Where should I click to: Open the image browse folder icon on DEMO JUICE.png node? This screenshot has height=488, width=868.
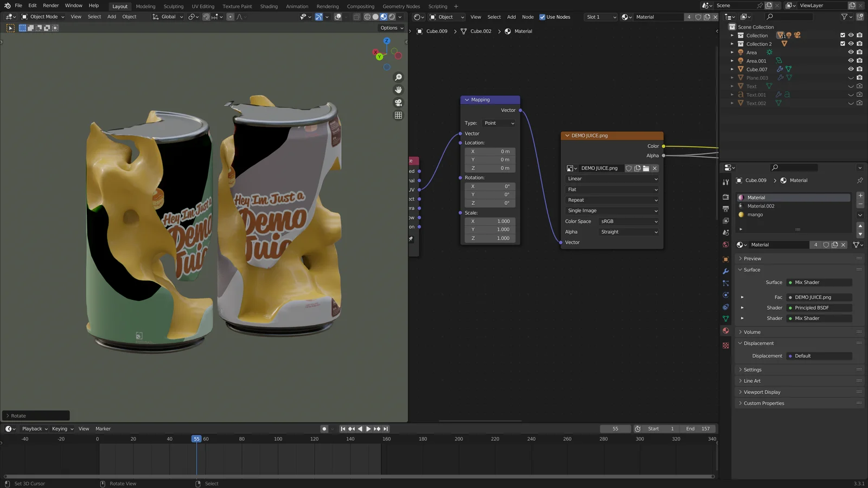(x=646, y=168)
